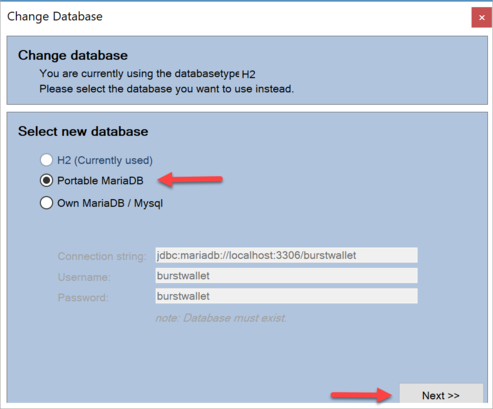Click the 'Password:' label
Screen dimensions: 493x409
83,297
